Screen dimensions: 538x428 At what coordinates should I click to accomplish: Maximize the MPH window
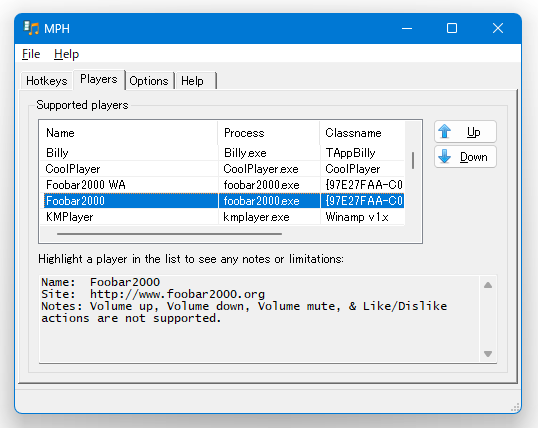[x=452, y=28]
